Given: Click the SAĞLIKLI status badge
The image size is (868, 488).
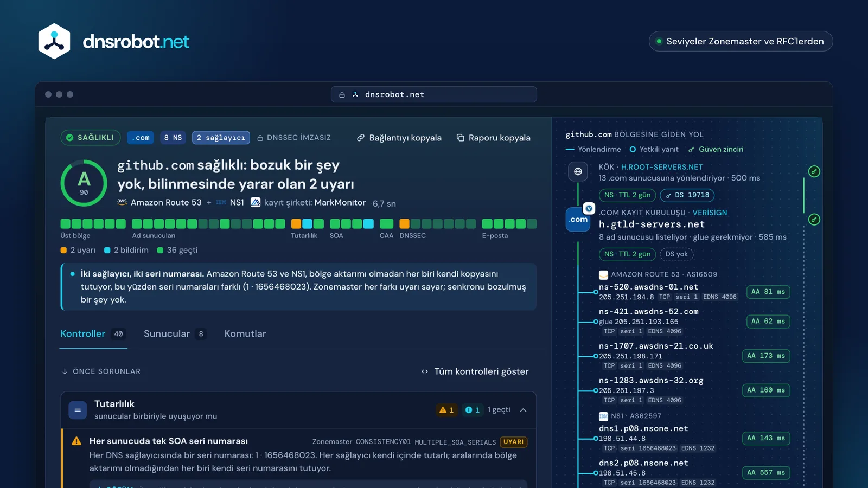Looking at the screenshot, I should click(91, 138).
